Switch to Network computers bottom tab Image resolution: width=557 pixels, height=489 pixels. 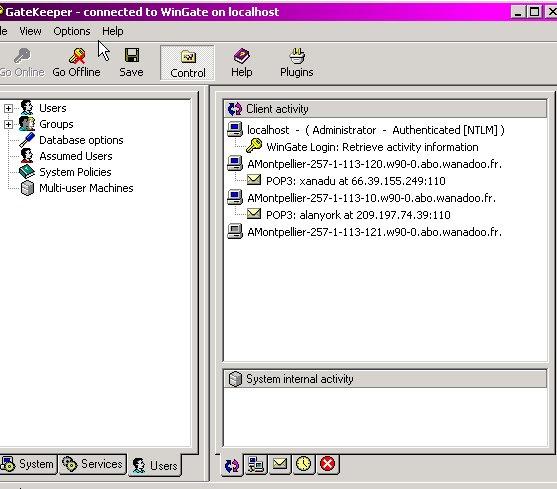[x=256, y=464]
